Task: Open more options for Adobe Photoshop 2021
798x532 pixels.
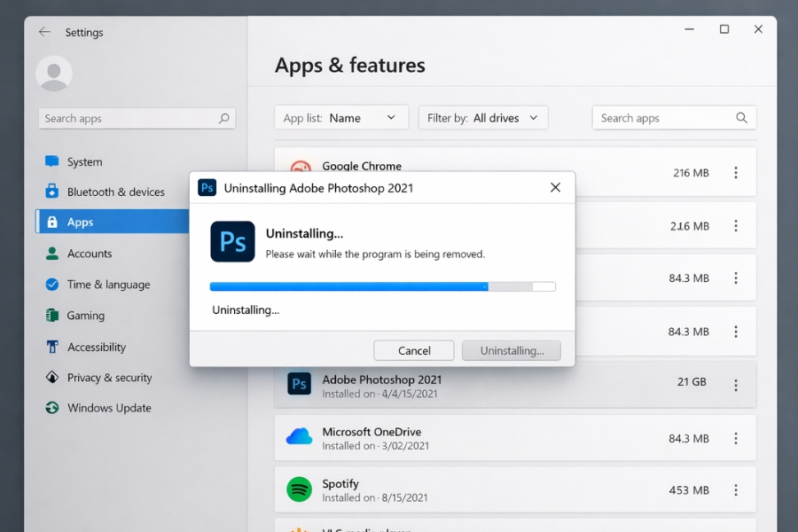Action: [x=735, y=385]
